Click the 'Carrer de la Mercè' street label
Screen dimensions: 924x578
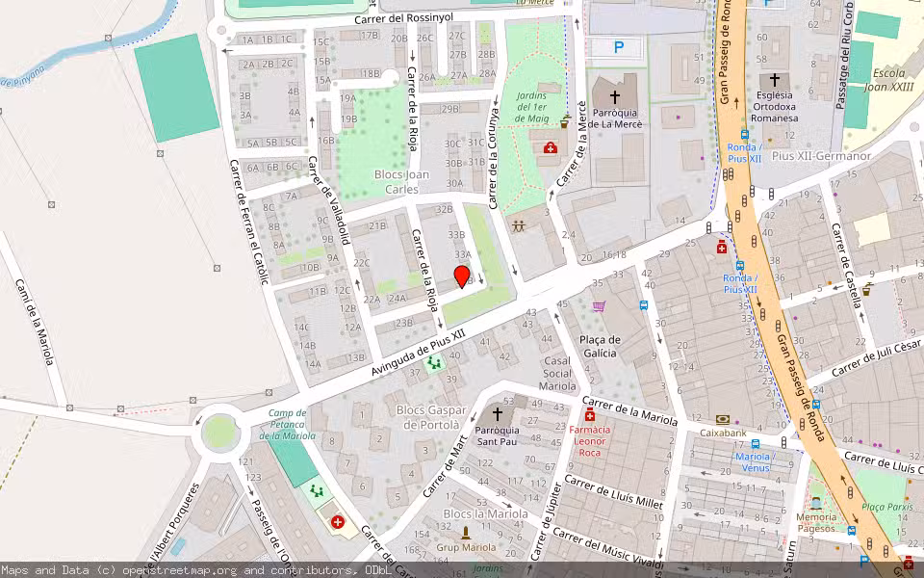pyautogui.click(x=572, y=144)
